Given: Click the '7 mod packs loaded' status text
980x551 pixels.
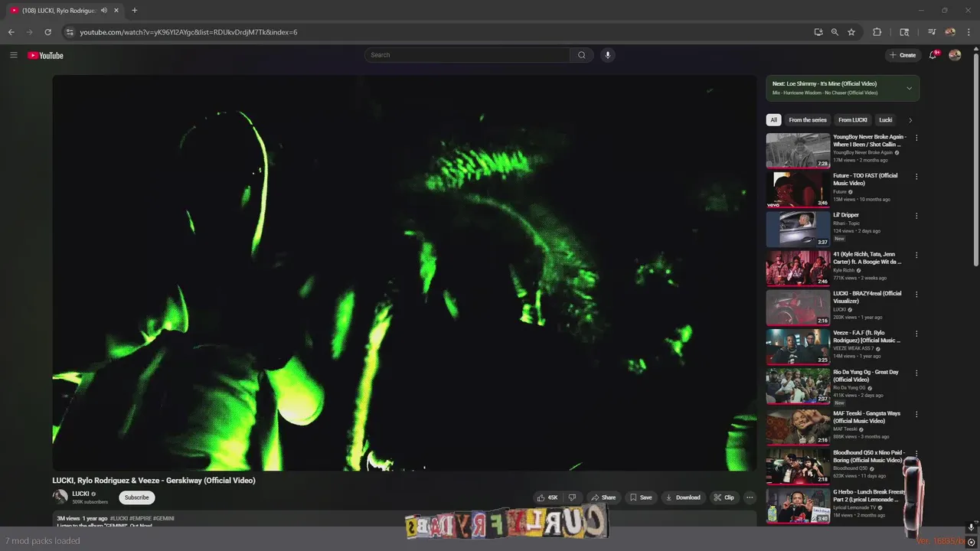Looking at the screenshot, I should (x=43, y=541).
